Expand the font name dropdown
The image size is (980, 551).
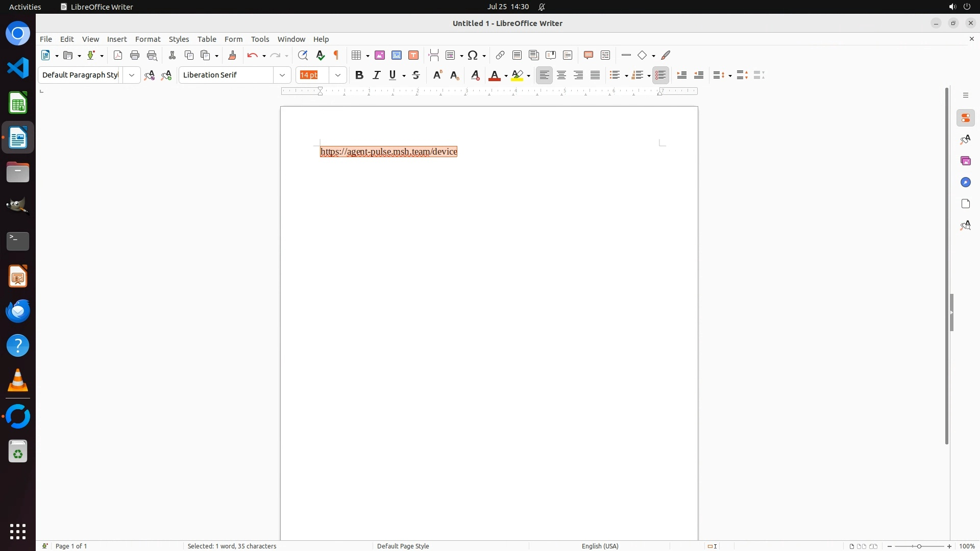point(282,75)
